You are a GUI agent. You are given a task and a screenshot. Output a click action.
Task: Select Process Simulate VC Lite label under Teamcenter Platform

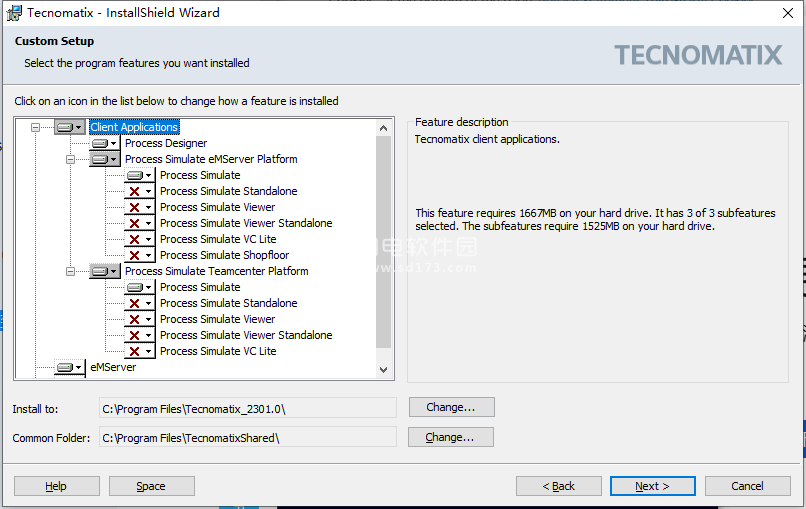click(218, 351)
